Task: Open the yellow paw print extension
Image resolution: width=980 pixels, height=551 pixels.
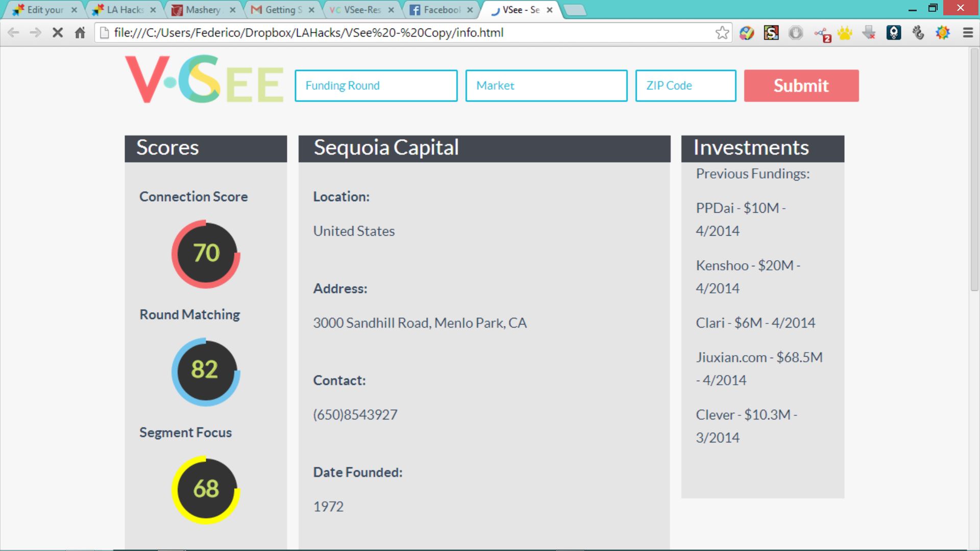Action: pyautogui.click(x=845, y=33)
